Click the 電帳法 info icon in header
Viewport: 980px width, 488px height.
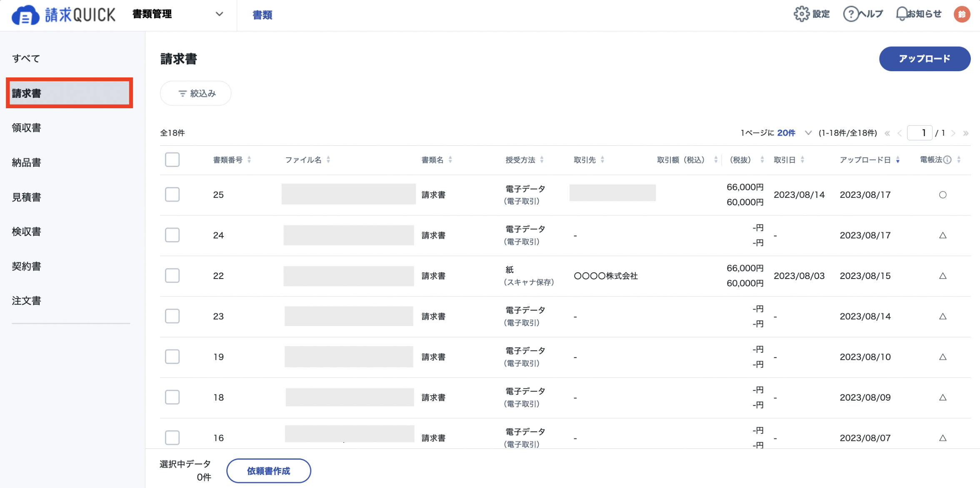(947, 160)
